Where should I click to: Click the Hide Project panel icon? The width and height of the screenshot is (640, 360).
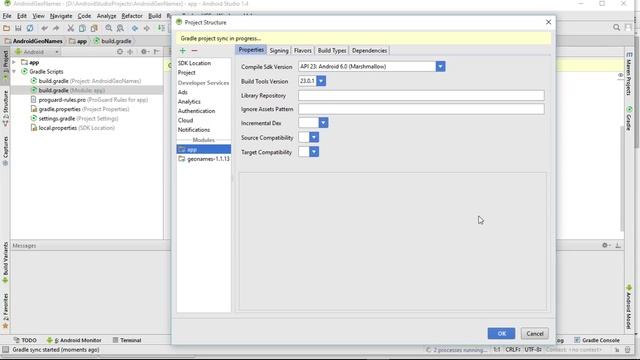click(x=156, y=52)
